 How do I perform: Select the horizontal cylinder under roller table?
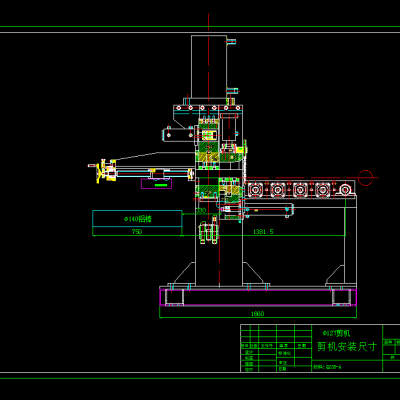(270, 210)
